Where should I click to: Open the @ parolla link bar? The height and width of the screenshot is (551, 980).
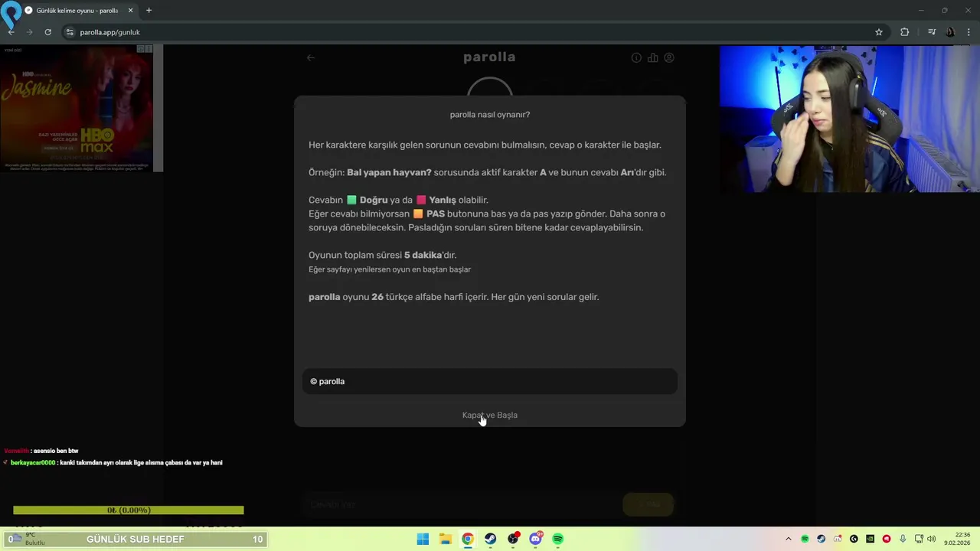pos(490,381)
